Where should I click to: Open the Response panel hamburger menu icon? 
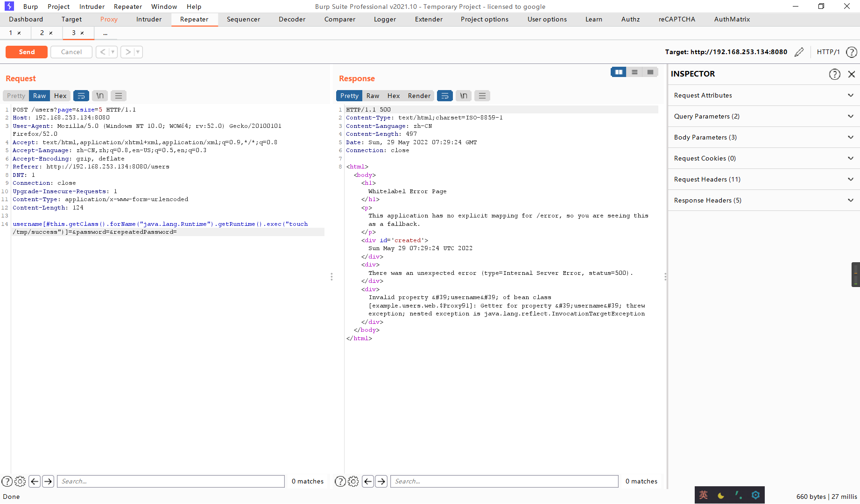[x=482, y=95]
